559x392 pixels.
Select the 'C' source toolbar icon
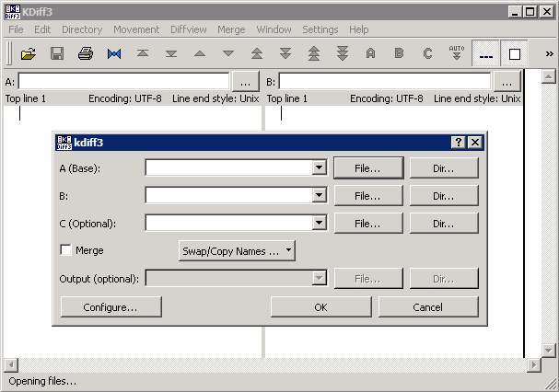(427, 53)
